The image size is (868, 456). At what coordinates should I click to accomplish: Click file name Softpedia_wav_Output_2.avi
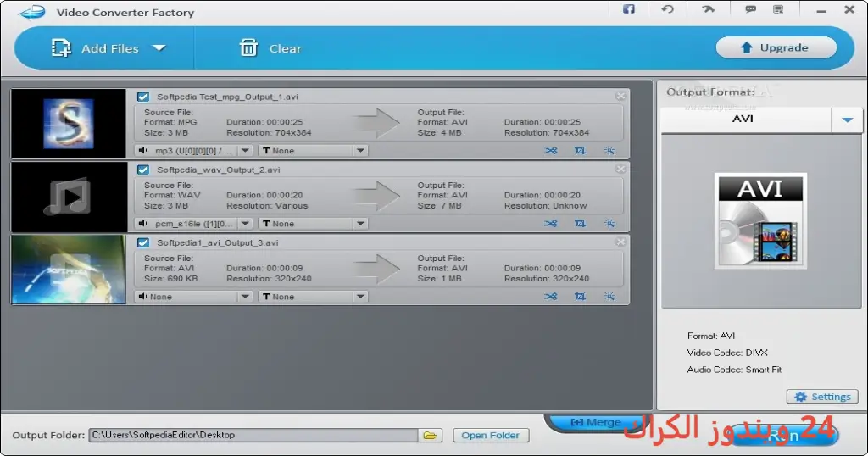pyautogui.click(x=218, y=170)
